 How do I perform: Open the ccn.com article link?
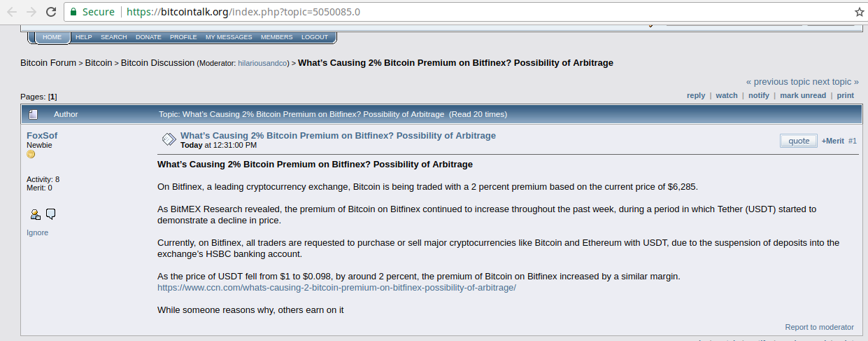pos(336,288)
